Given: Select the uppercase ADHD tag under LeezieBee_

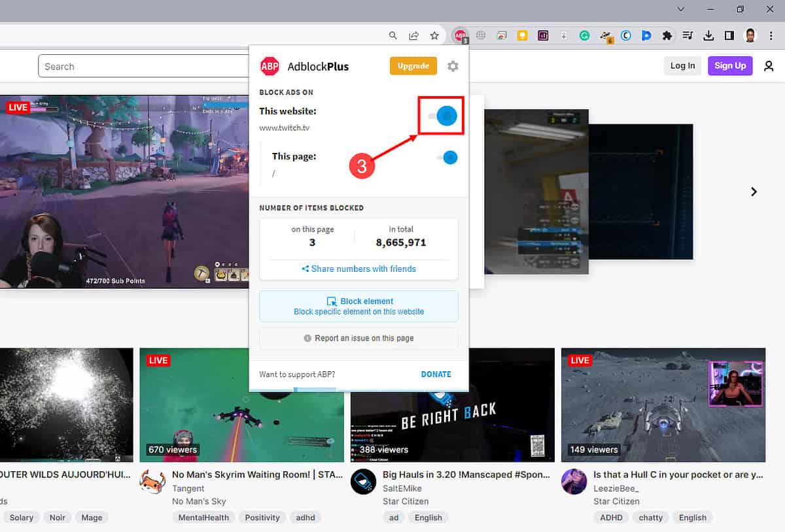Looking at the screenshot, I should pyautogui.click(x=611, y=517).
